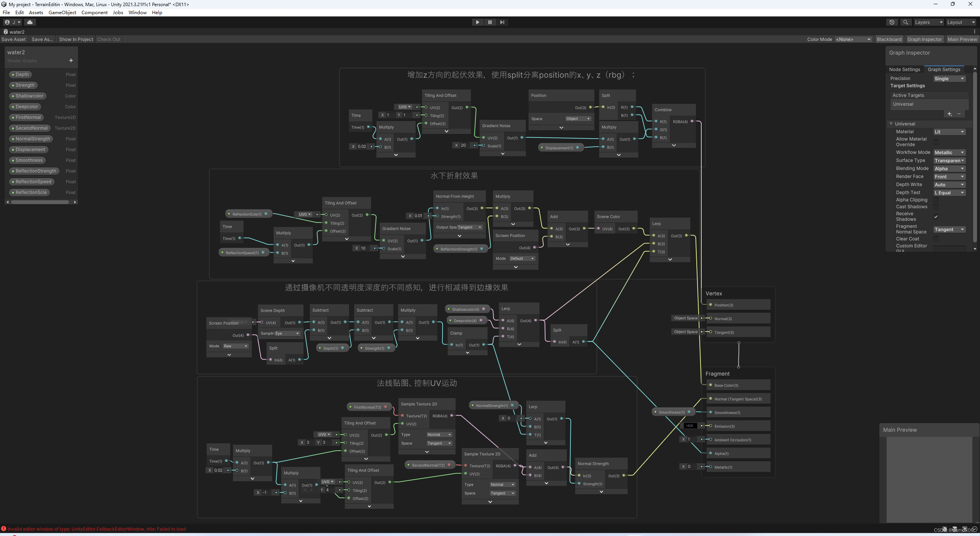Screen dimensions: 980x536
Task: Click the Save Asset button
Action: 14,39
